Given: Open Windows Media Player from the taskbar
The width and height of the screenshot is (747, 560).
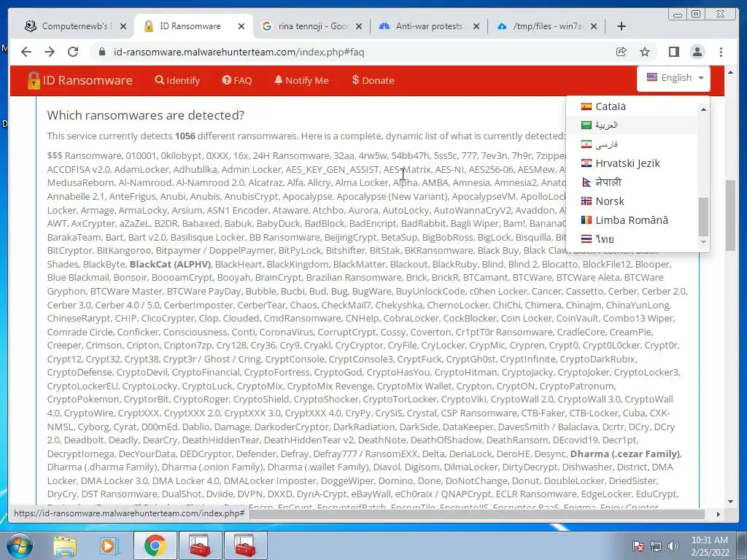Looking at the screenshot, I should 109,545.
